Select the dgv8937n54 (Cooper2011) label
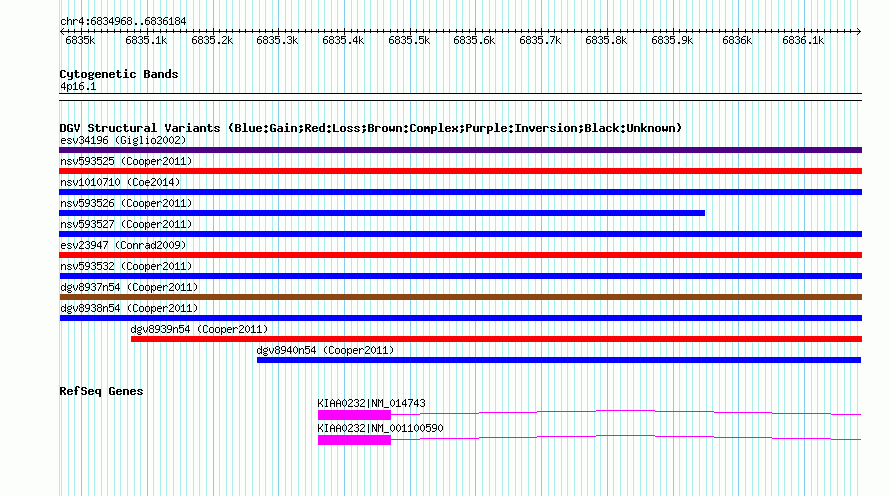The image size is (890, 496). (129, 287)
